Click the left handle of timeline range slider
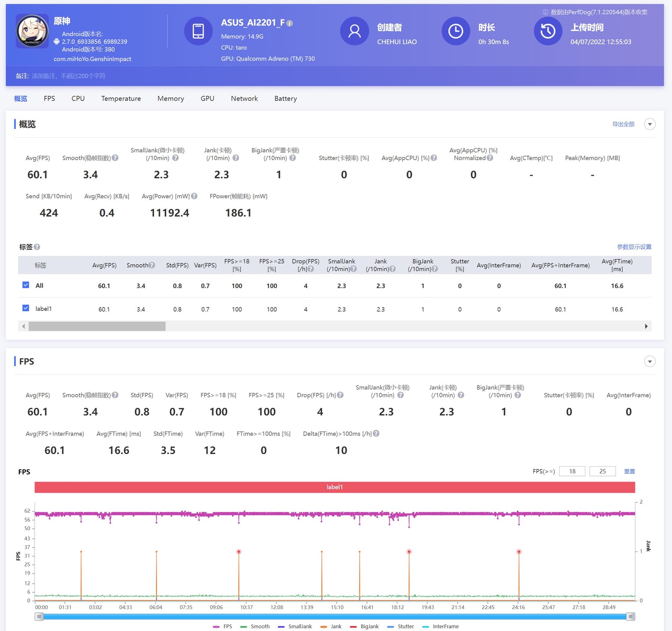Screen dimensions: 672x631 [x=39, y=617]
